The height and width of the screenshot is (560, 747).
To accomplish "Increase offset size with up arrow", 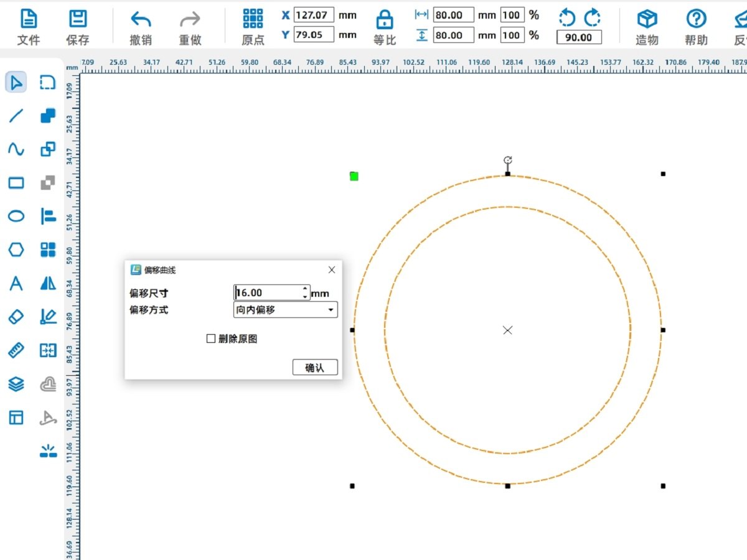I will point(305,289).
